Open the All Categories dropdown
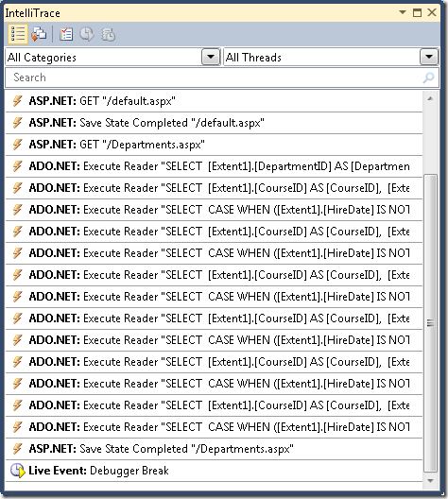This screenshot has width=448, height=499. 211,58
